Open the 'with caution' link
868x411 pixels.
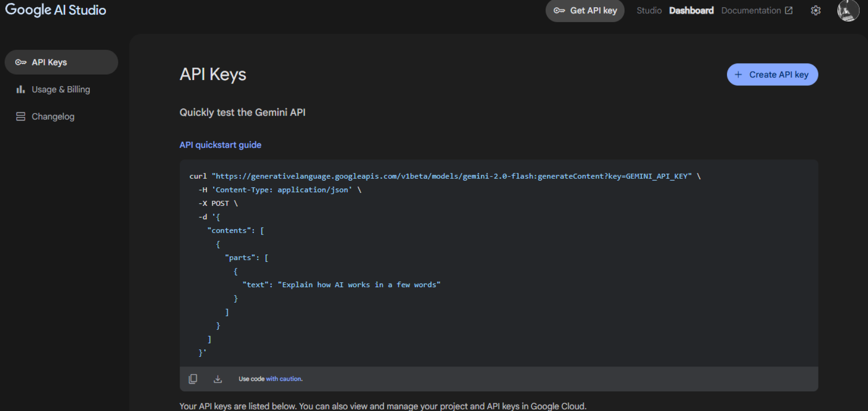click(284, 379)
